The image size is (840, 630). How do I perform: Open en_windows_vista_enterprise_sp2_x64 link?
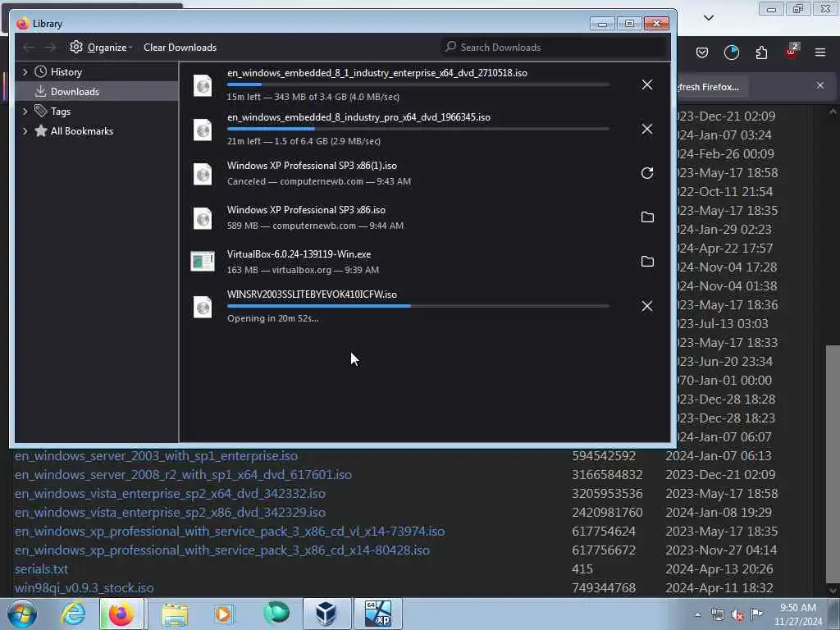coord(170,493)
